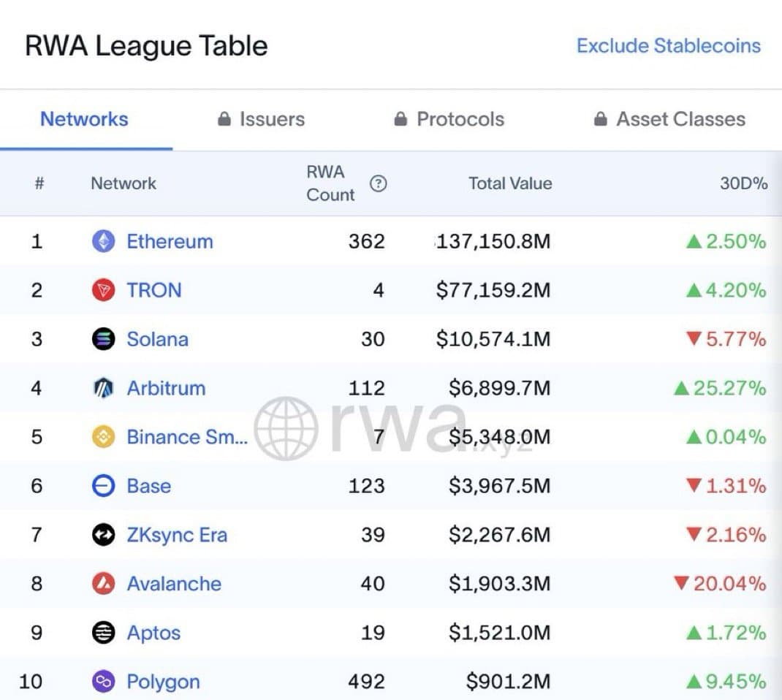Select the Networks tab
The width and height of the screenshot is (782, 700).
point(84,119)
